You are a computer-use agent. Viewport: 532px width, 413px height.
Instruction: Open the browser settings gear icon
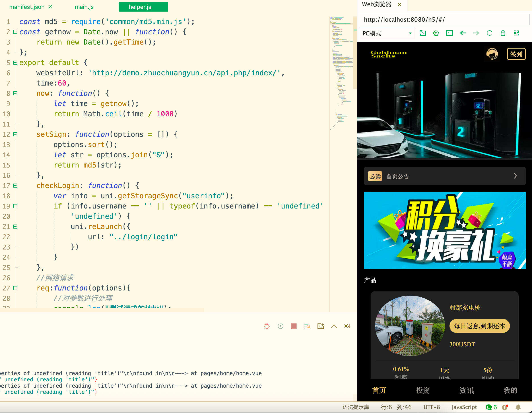436,33
